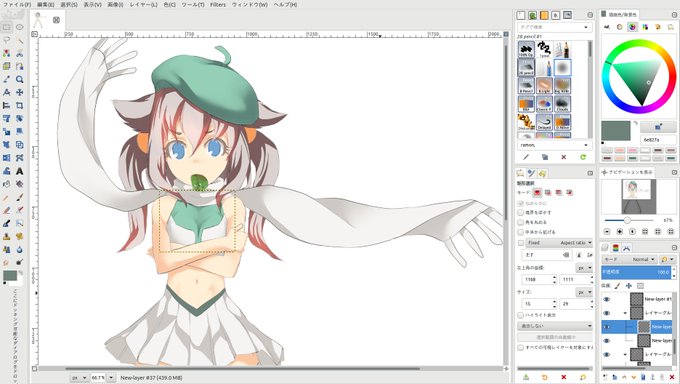Screen dimensions: 680x384
Task: Switch to the Paths tab in the layers dock
Action: point(626,248)
